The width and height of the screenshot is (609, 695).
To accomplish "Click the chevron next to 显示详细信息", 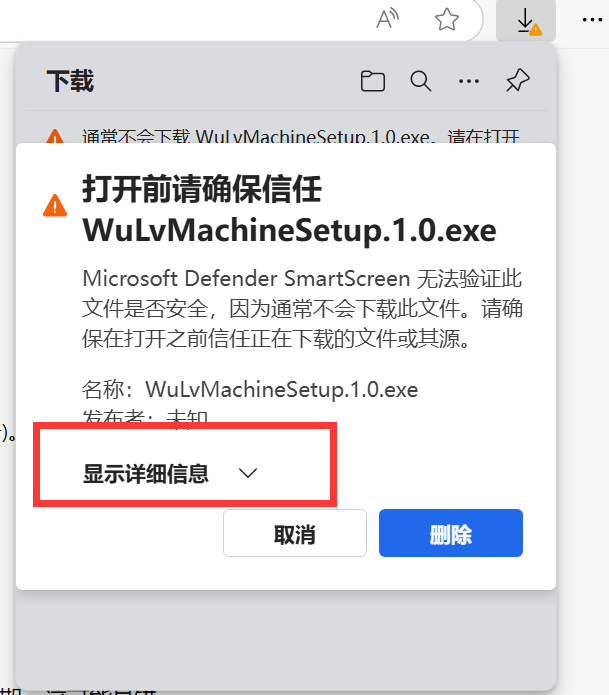I will 247,473.
